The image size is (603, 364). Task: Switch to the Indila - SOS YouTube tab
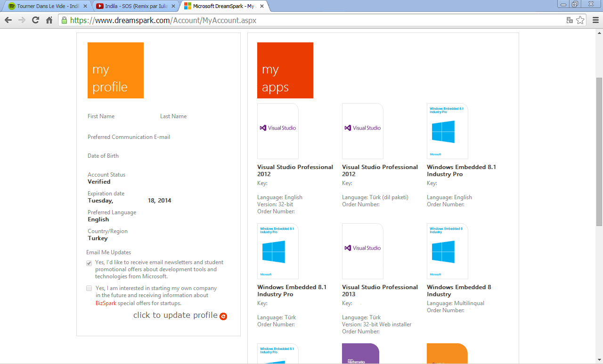(135, 6)
